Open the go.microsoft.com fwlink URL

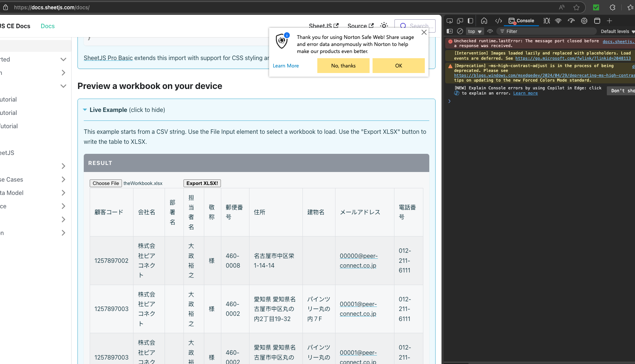coord(573,58)
